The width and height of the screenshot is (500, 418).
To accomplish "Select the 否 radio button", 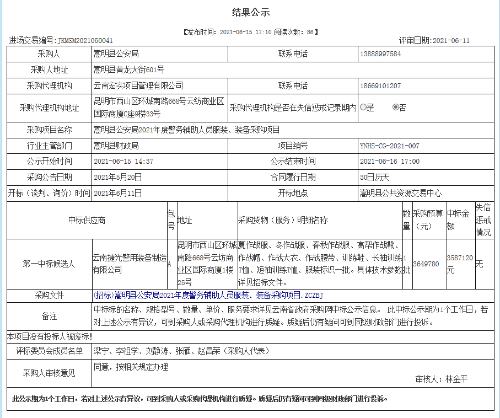I will [396, 107].
